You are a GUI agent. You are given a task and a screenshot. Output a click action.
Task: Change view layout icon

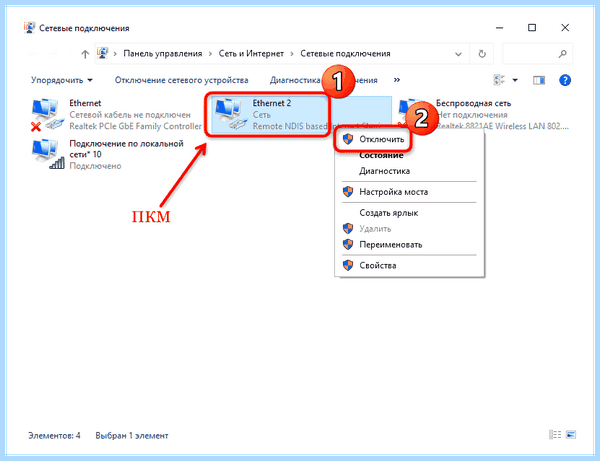pyautogui.click(x=499, y=80)
